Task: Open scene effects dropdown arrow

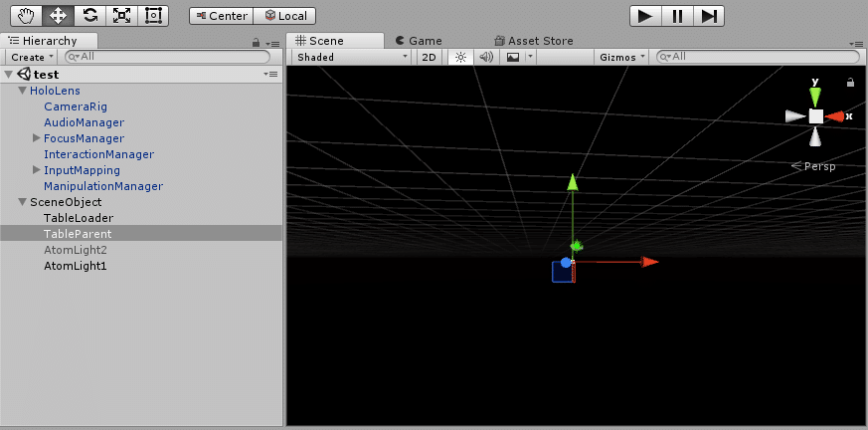Action: point(530,57)
